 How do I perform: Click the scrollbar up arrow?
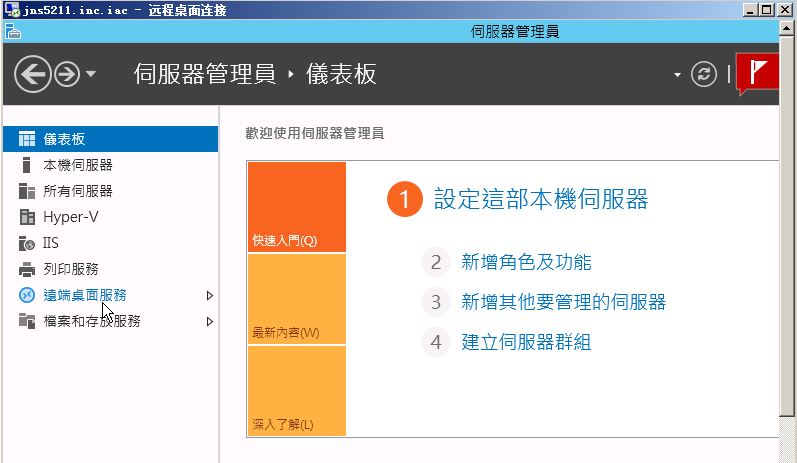pos(786,28)
